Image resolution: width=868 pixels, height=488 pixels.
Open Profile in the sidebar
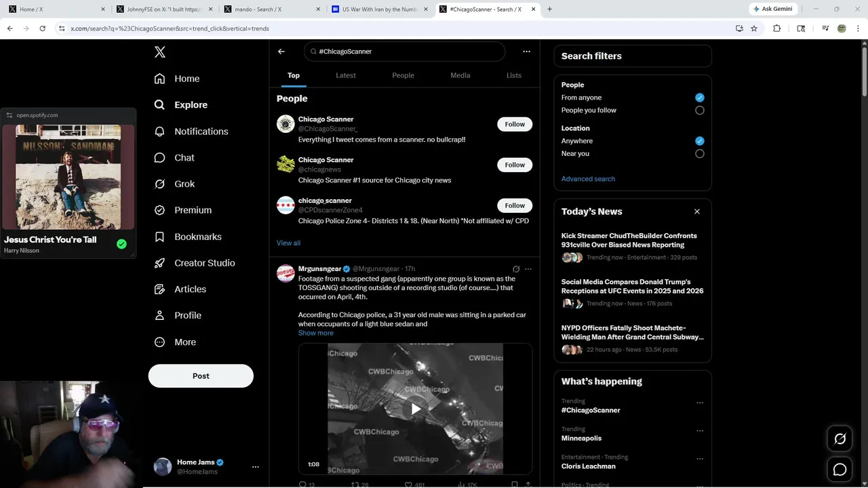click(x=178, y=315)
